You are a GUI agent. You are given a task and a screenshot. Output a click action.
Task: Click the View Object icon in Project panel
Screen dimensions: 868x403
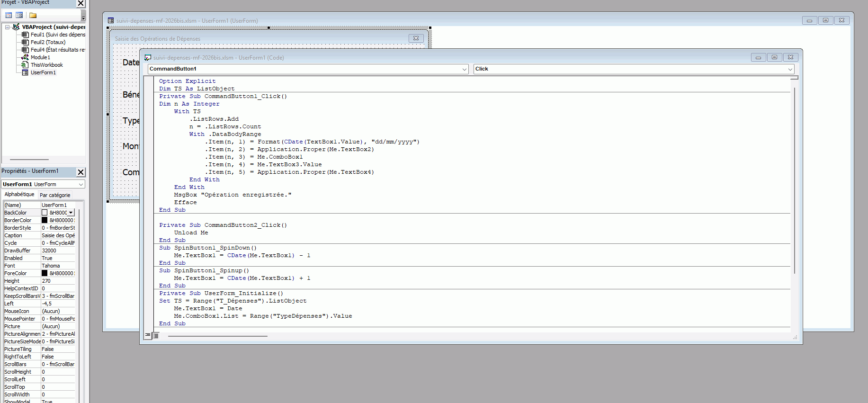pos(19,15)
